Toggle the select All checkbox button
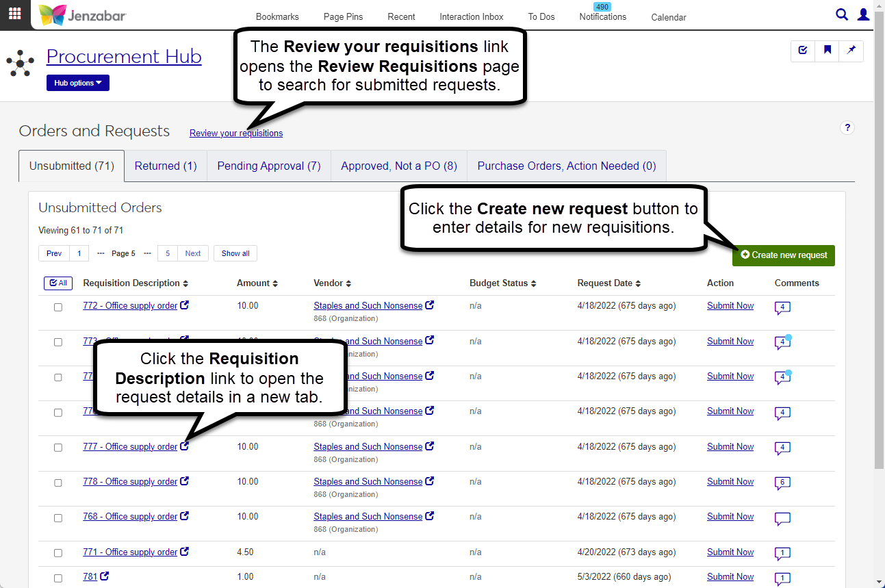The image size is (885, 588). click(57, 283)
